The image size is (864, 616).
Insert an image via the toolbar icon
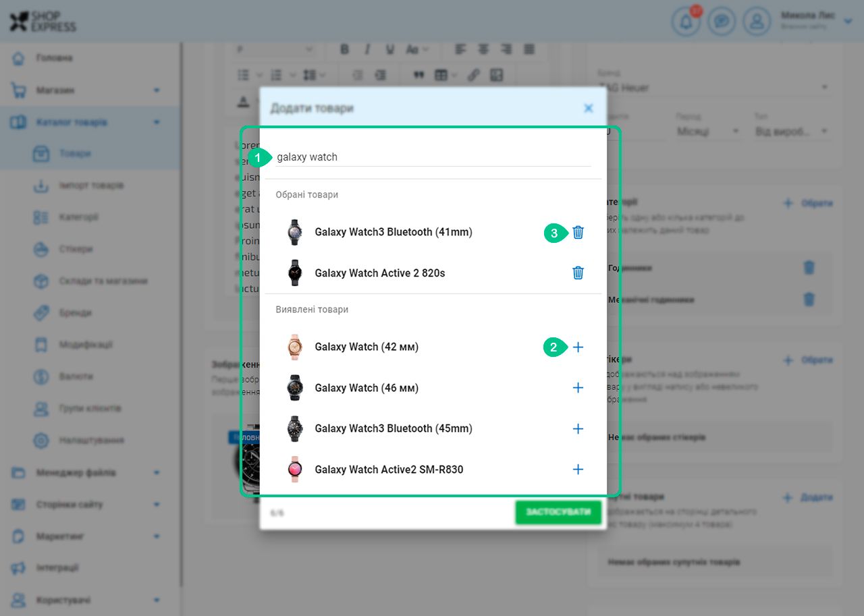(x=497, y=75)
